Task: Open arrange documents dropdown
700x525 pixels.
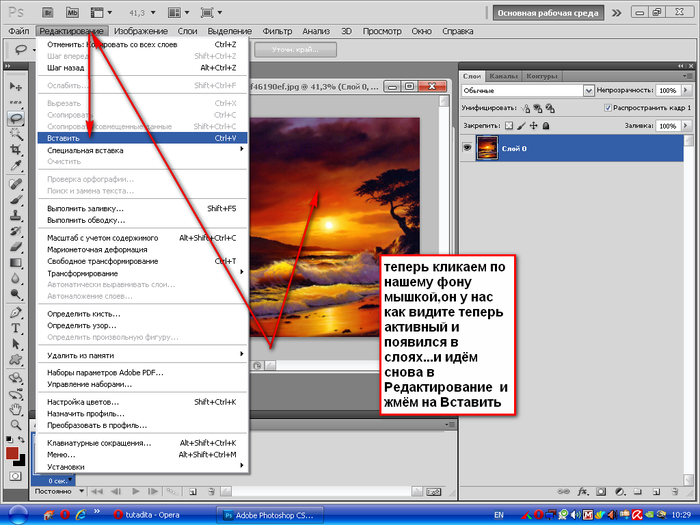Action: pos(179,12)
